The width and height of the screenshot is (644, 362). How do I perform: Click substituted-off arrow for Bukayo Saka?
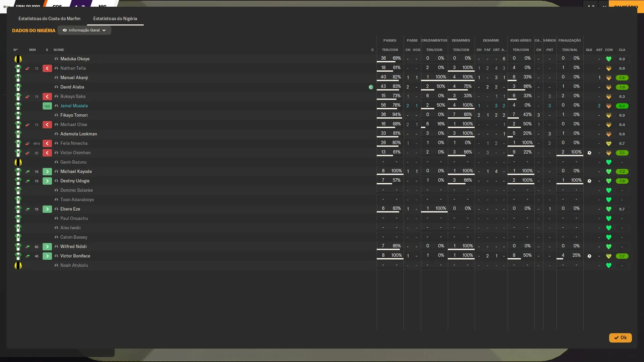click(47, 97)
